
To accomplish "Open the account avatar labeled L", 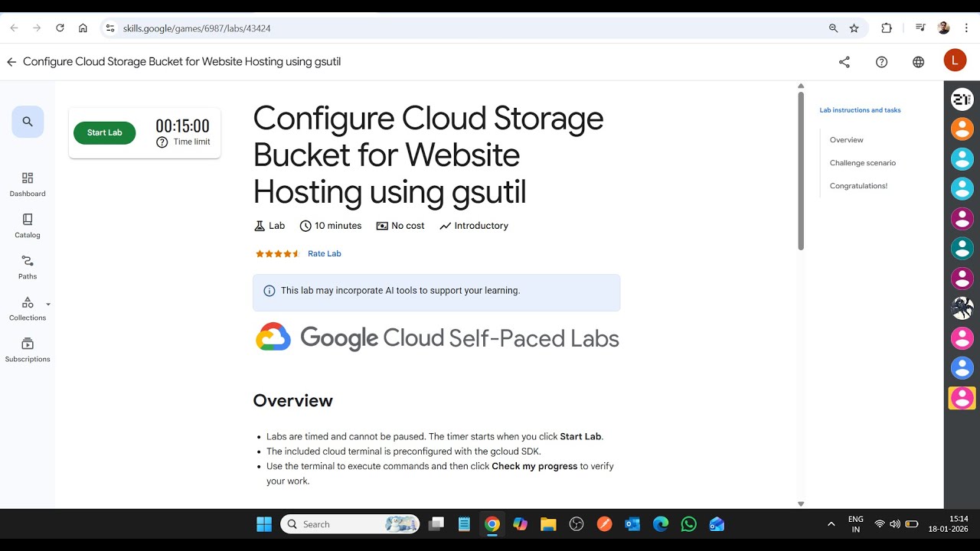I will pyautogui.click(x=955, y=60).
